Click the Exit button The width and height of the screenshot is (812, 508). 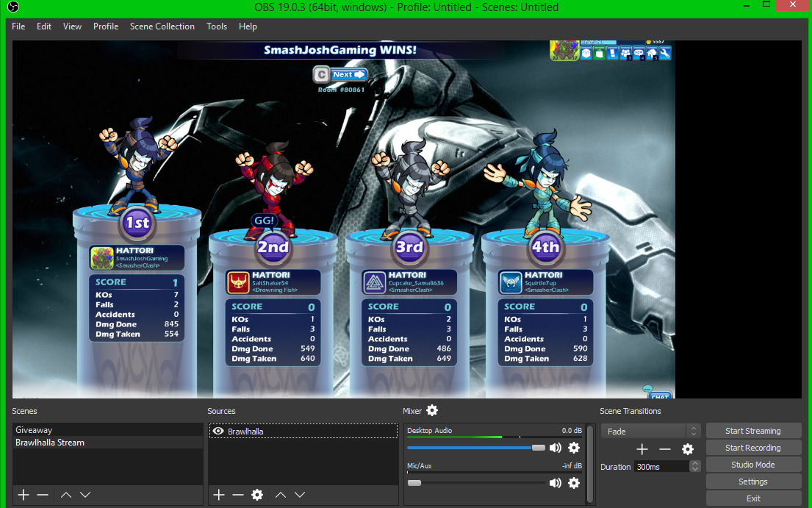pyautogui.click(x=753, y=498)
